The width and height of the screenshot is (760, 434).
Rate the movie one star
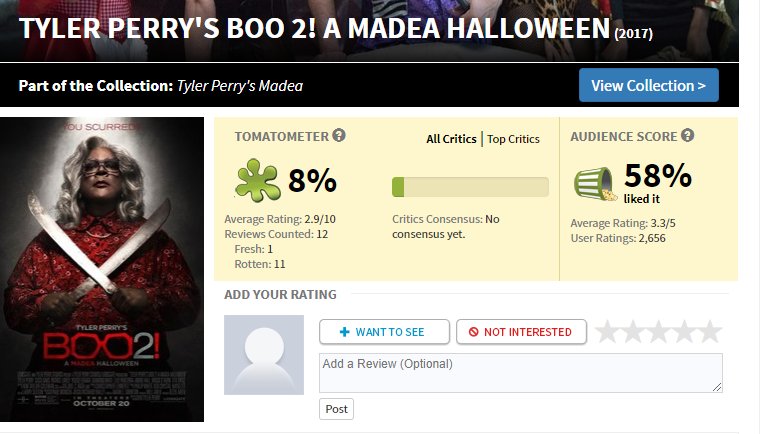[x=607, y=332]
